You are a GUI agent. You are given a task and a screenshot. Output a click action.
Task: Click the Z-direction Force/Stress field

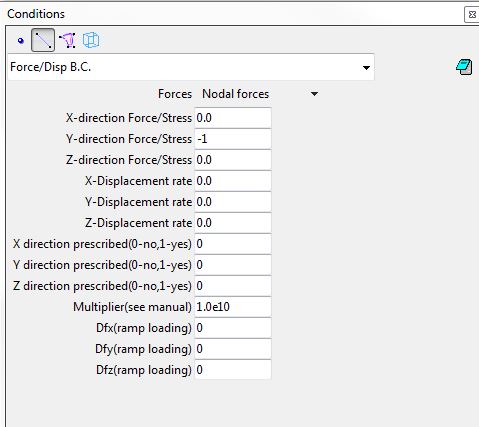tap(233, 160)
